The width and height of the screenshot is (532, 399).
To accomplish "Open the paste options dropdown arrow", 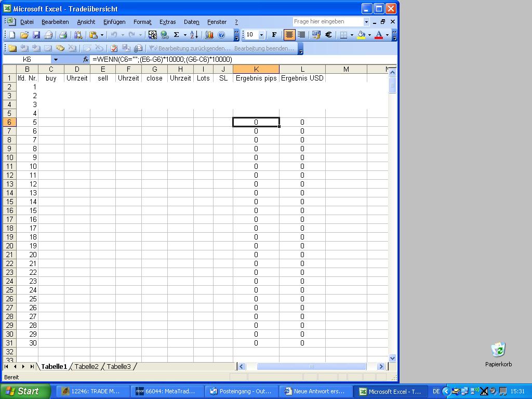I will pyautogui.click(x=102, y=35).
